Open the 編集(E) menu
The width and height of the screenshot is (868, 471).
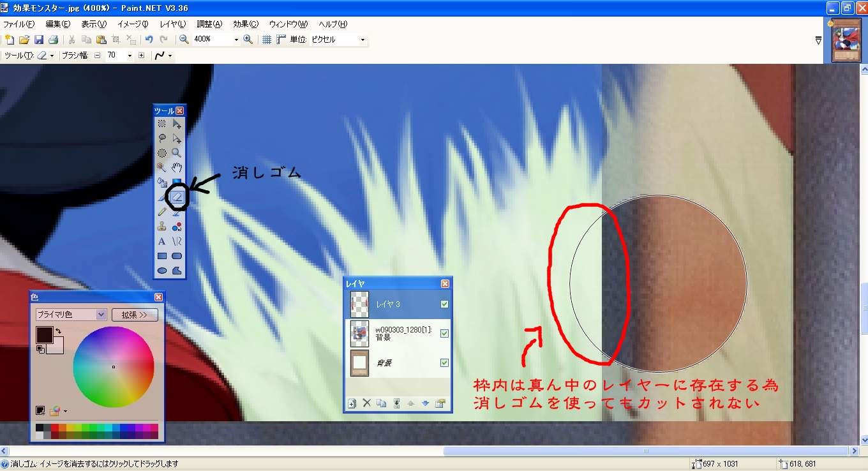click(57, 24)
